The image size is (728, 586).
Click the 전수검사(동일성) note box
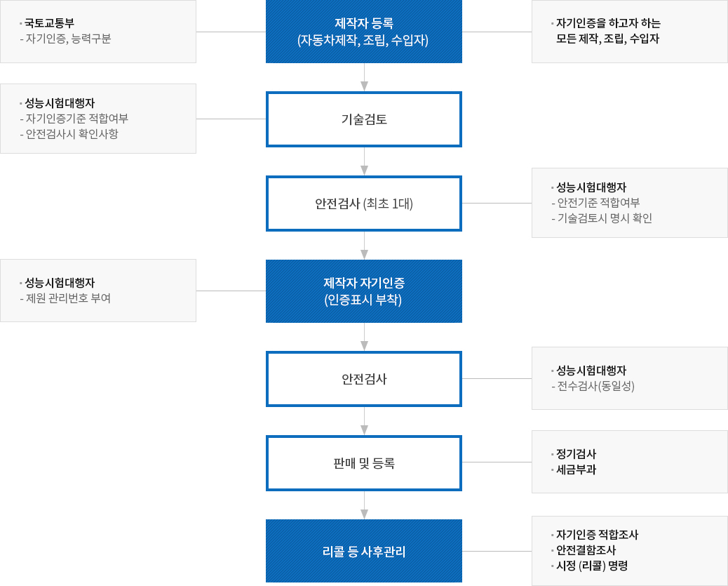pos(629,378)
